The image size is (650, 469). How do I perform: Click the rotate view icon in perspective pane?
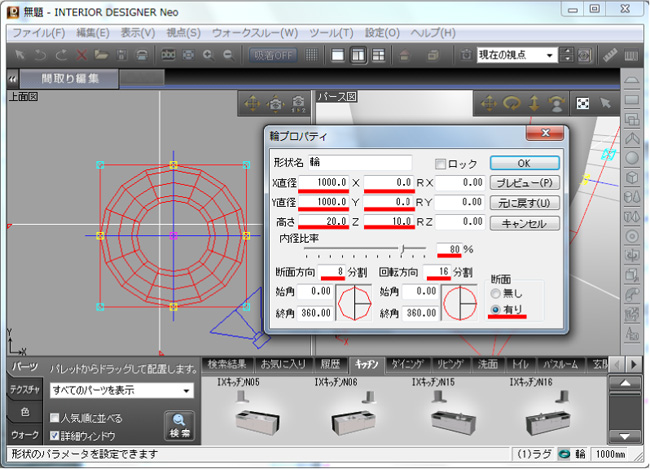click(513, 103)
